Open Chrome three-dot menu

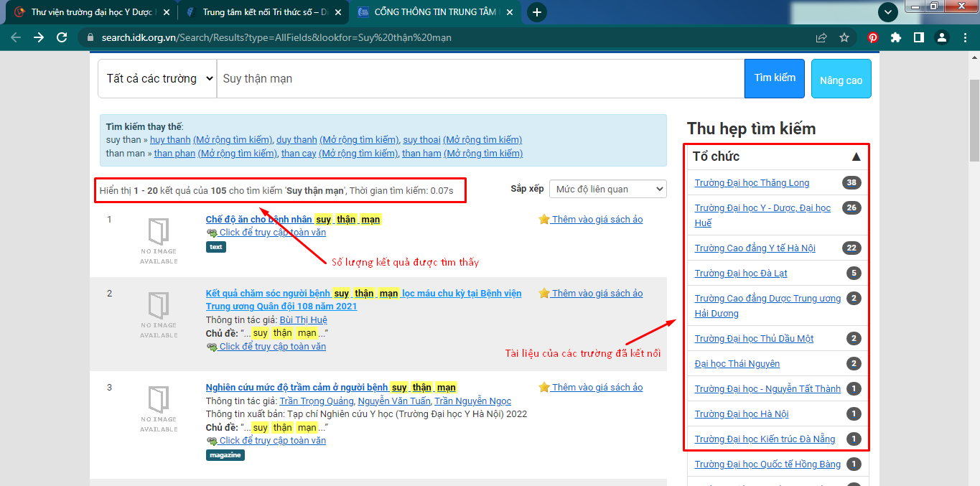click(x=964, y=37)
